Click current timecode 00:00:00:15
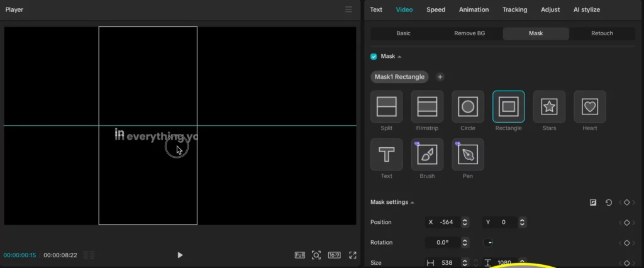The image size is (644, 268). [x=19, y=255]
